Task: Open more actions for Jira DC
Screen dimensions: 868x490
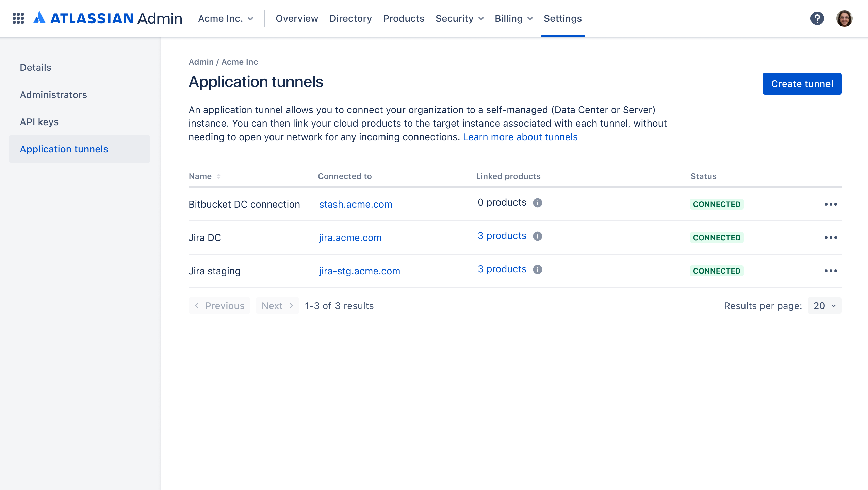Action: click(831, 238)
